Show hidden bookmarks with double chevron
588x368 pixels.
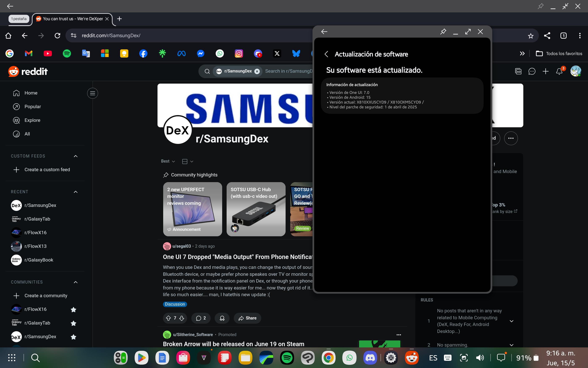point(522,53)
